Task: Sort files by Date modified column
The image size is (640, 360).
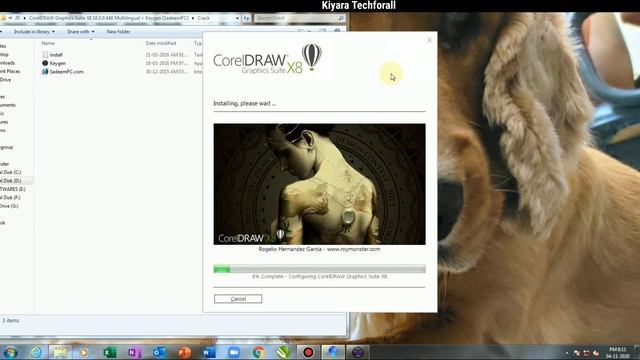Action: click(161, 43)
